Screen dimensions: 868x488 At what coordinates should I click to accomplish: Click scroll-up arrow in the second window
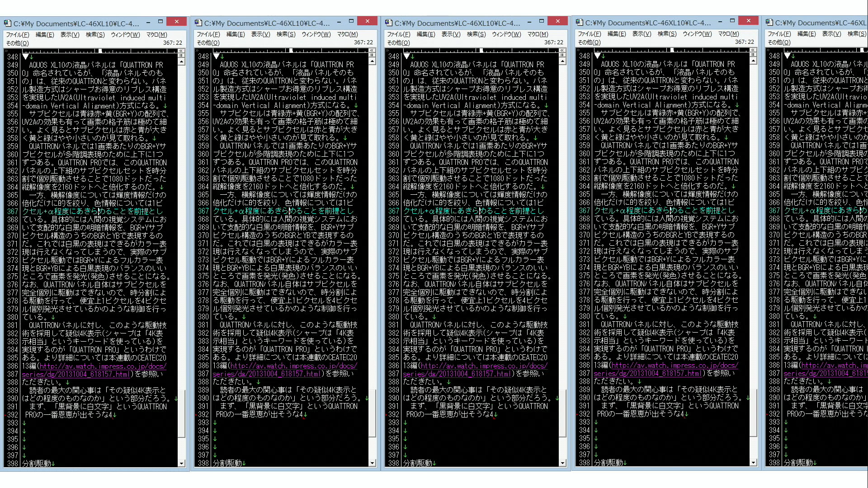(372, 62)
